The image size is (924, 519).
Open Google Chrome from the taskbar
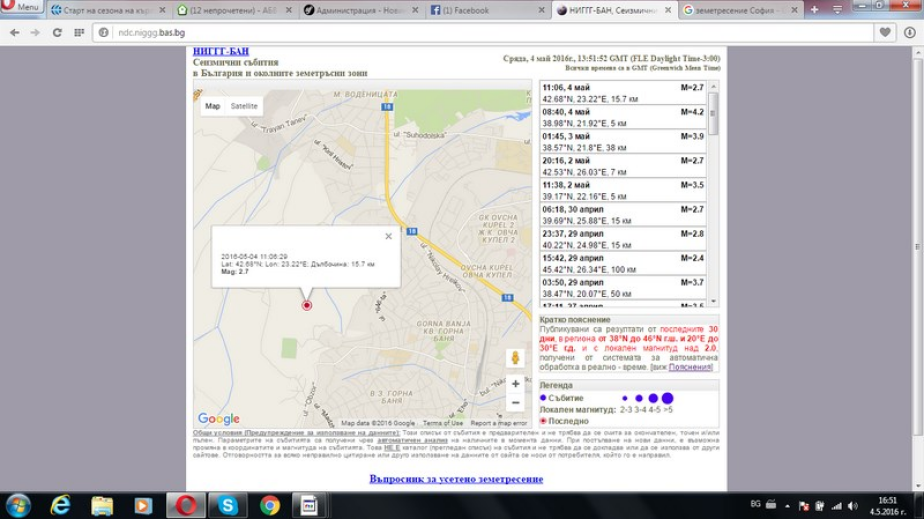(269, 505)
